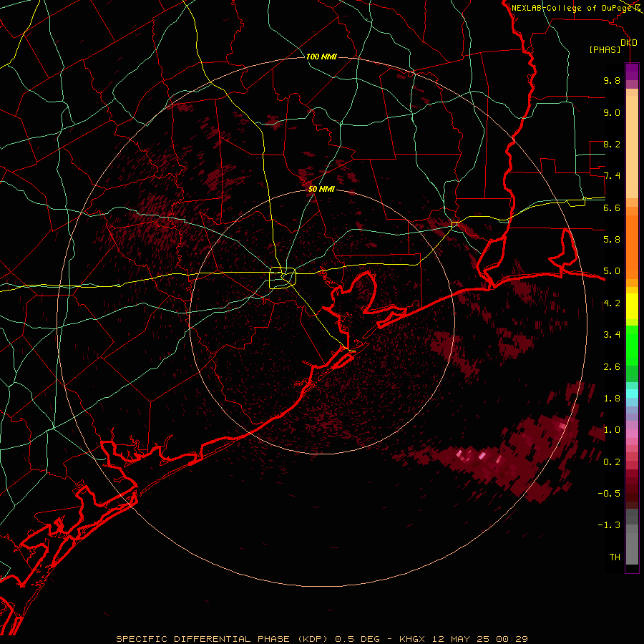Click the -1.3 scale value
Viewport: 644px width, 644px height.
point(609,526)
